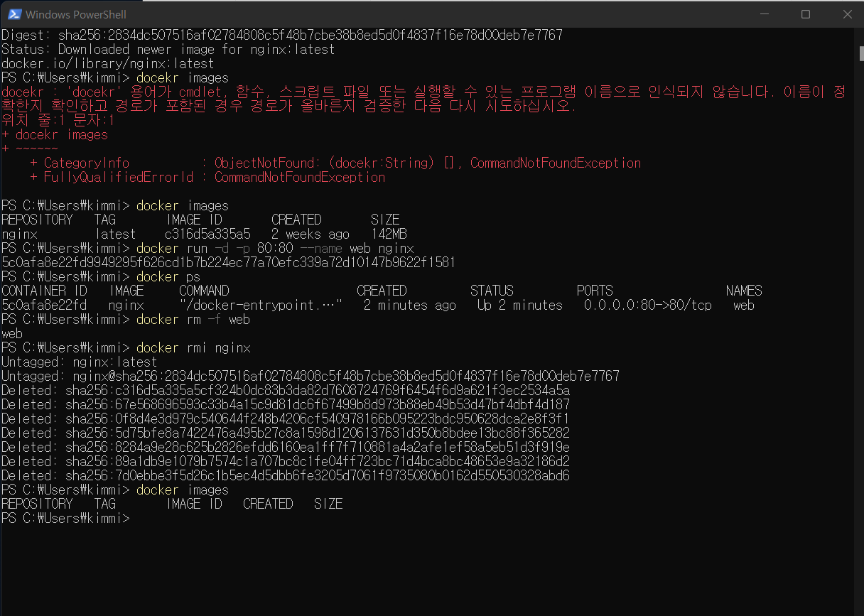The image size is (864, 616).
Task: Click the docker.io/library/nginx:latest line
Action: pos(108,63)
